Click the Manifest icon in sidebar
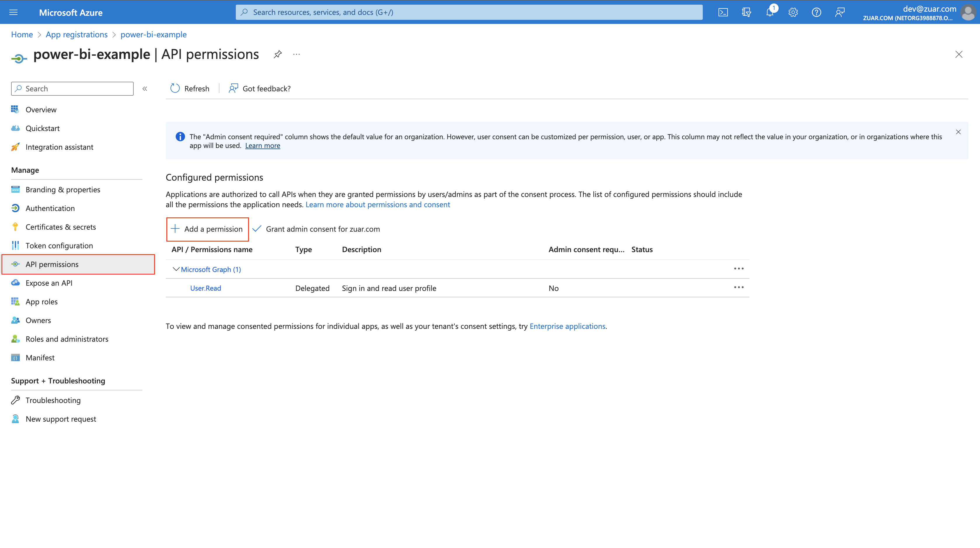The image size is (980, 548). click(15, 357)
